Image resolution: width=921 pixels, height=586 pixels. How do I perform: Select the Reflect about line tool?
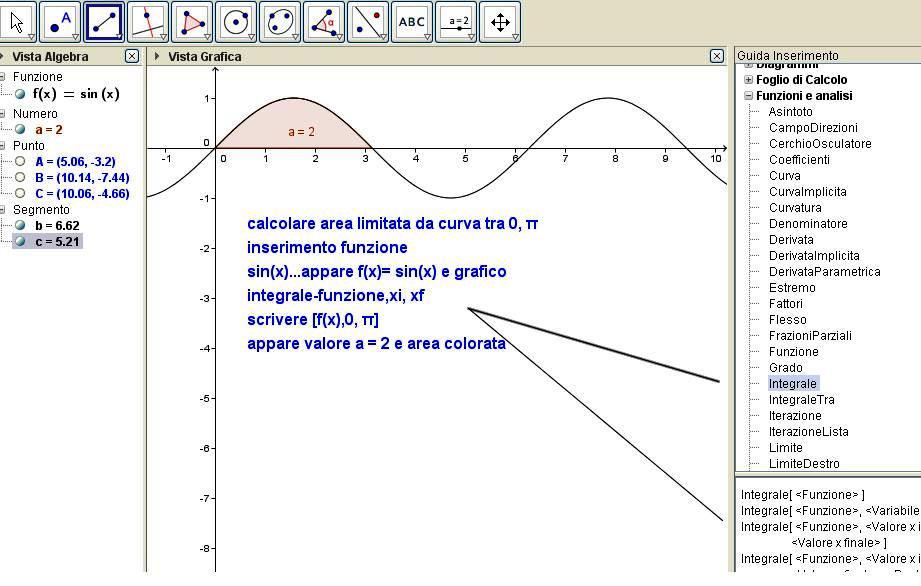click(368, 22)
